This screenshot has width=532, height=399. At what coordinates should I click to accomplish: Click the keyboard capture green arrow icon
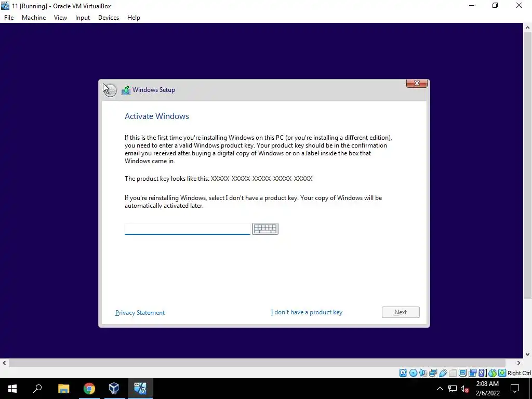click(x=502, y=373)
